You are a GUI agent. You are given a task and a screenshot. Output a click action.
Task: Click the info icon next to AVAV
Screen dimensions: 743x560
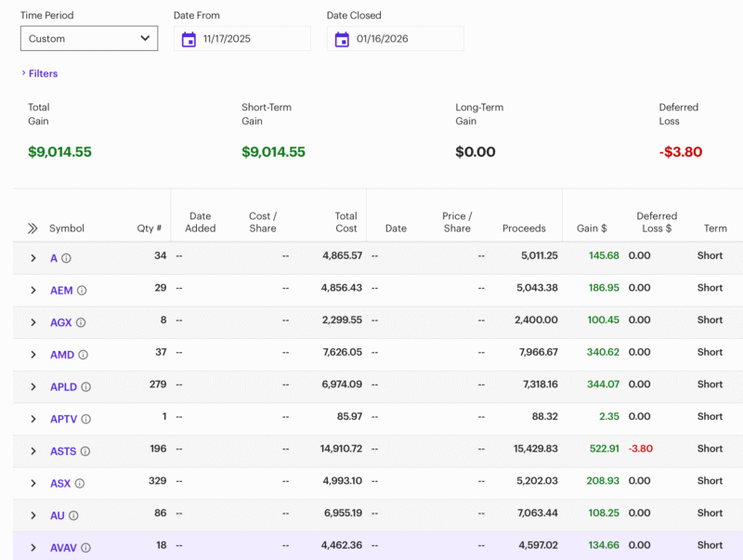coord(86,548)
